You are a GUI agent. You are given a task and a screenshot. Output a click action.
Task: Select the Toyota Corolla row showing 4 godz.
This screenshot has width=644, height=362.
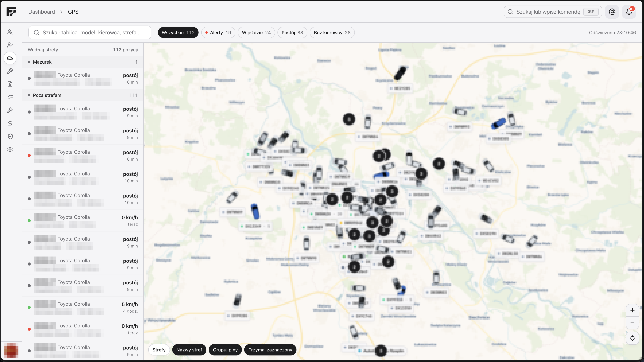point(83,307)
